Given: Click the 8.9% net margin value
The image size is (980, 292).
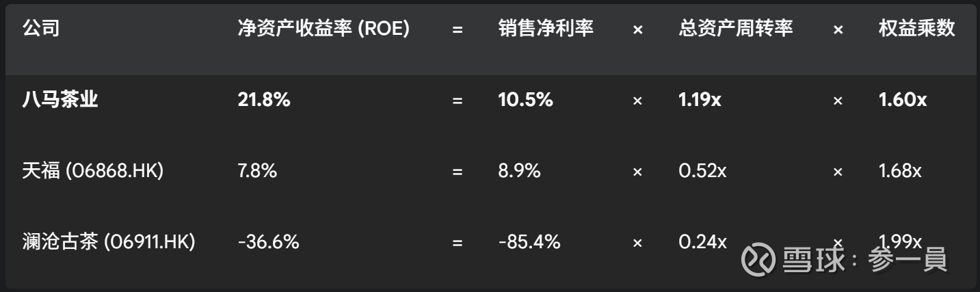Looking at the screenshot, I should coord(519,171).
